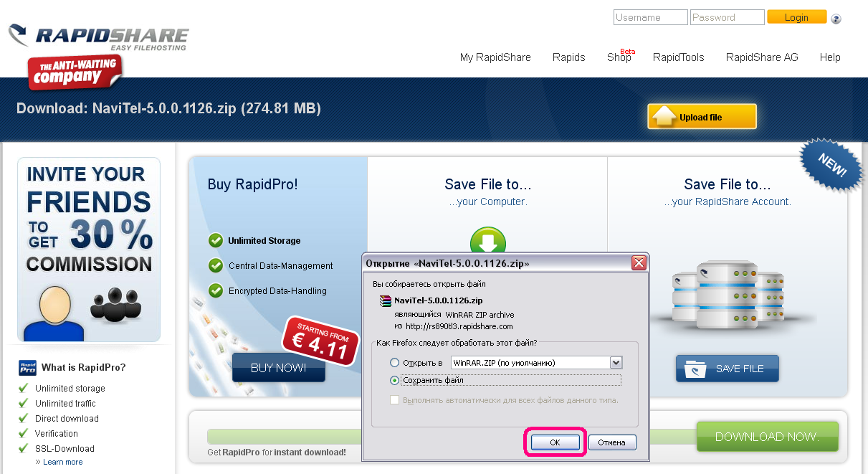Open the RapidTools menu item
This screenshot has width=868, height=474.
[x=678, y=57]
